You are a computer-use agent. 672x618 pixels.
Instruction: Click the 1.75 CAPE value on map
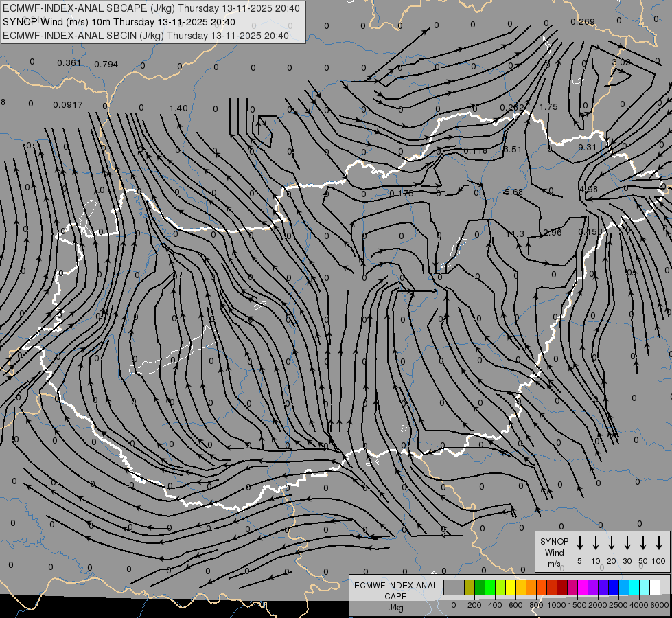[548, 107]
